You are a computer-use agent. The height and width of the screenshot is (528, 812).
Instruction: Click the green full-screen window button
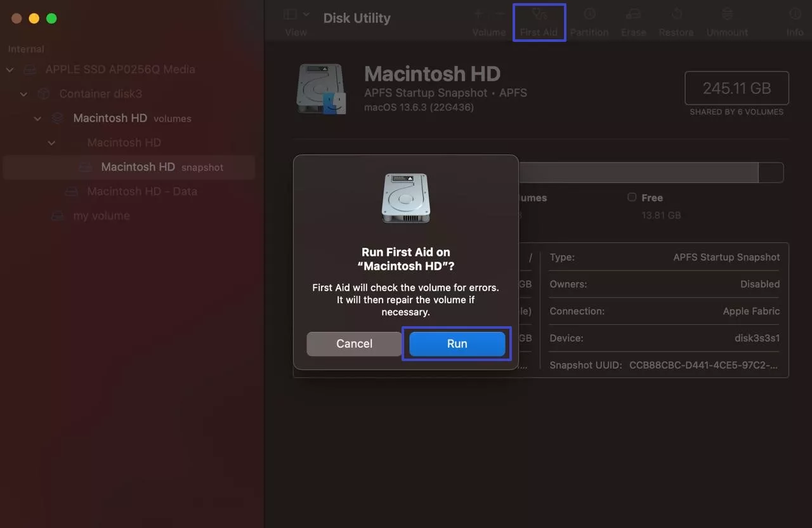coord(52,18)
